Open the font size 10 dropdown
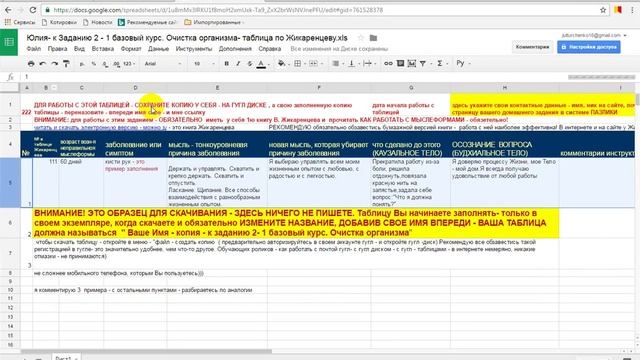This screenshot has width=640, height=360. pyautogui.click(x=203, y=64)
